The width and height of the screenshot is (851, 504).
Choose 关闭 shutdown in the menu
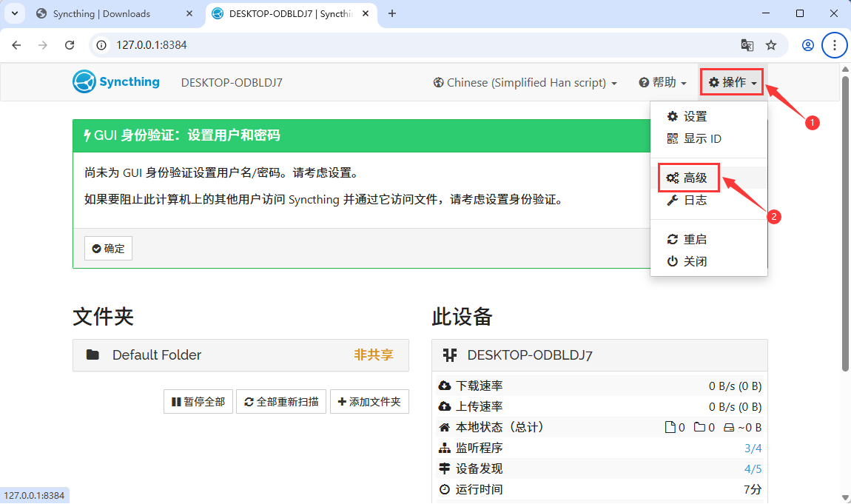[x=709, y=261]
